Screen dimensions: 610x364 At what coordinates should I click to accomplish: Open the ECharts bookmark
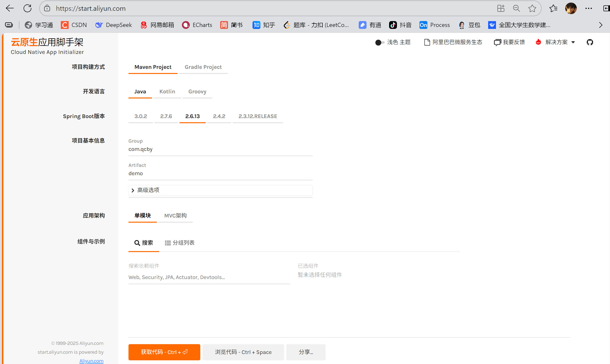tap(197, 25)
